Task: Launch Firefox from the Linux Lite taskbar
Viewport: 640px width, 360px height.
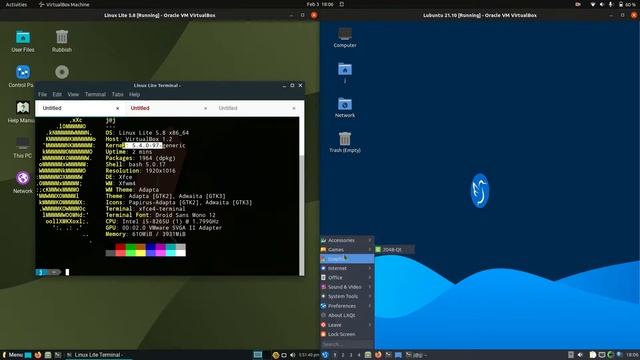Action: 38,355
